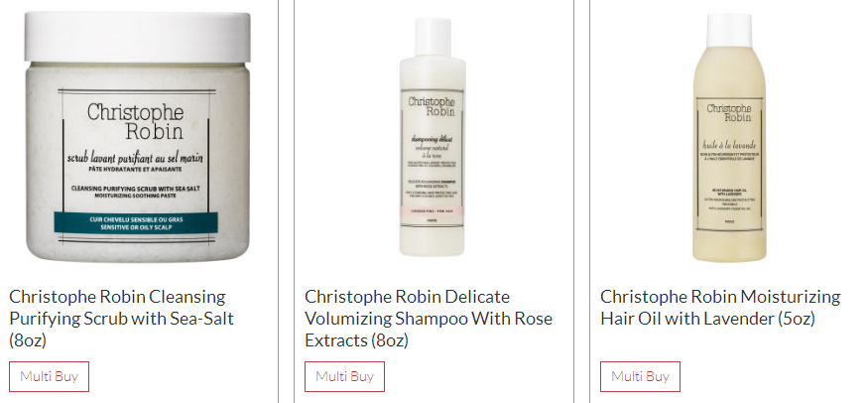Click Multi Buy under the Sea-Salt Scrub

pyautogui.click(x=50, y=376)
